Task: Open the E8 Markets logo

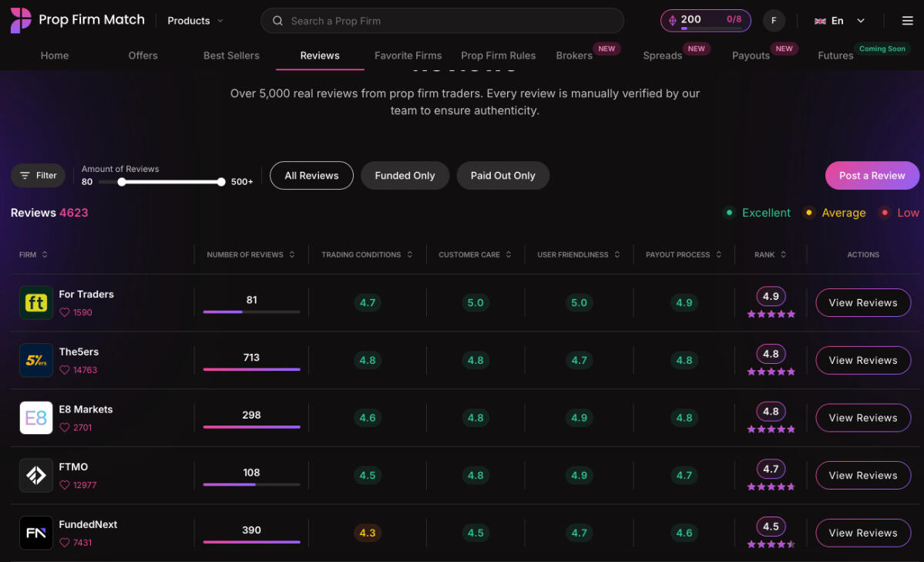Action: pyautogui.click(x=36, y=418)
